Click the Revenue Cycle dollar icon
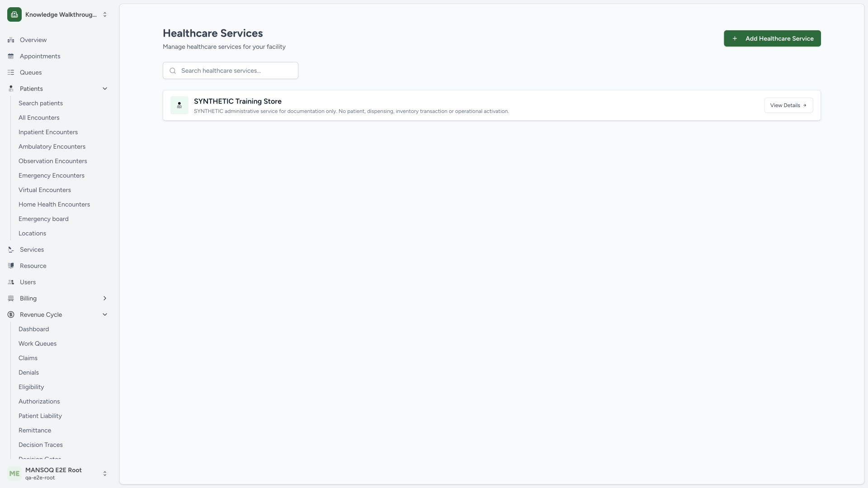The height and width of the screenshot is (488, 868). coord(11,314)
